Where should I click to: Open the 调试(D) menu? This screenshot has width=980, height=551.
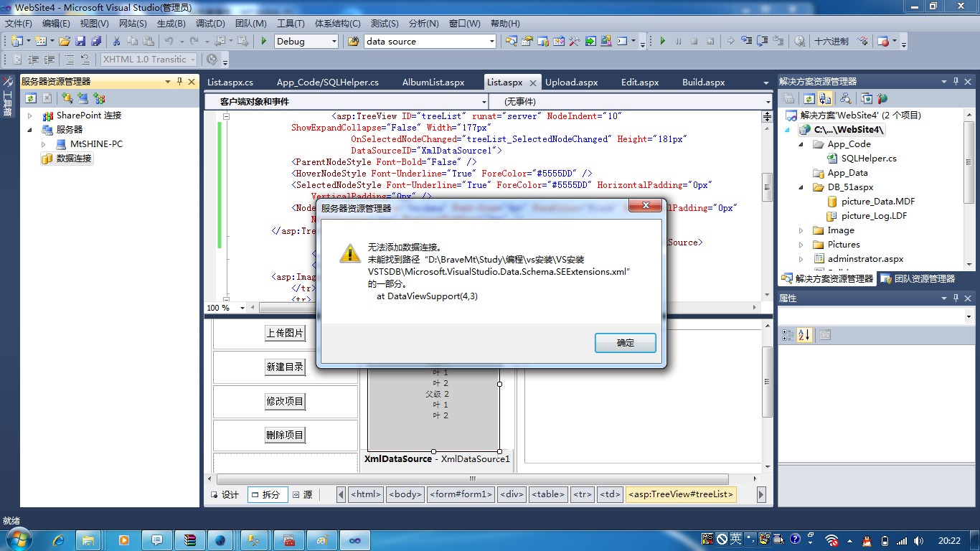(210, 24)
